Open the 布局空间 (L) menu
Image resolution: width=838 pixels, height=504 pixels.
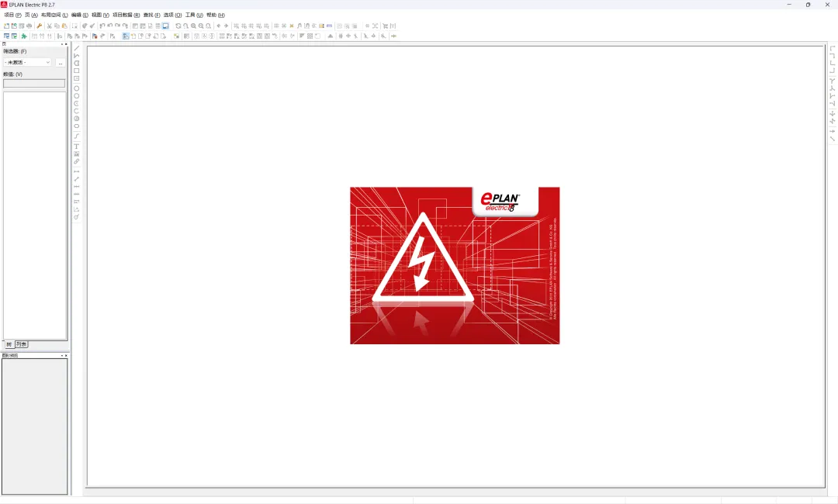[54, 15]
